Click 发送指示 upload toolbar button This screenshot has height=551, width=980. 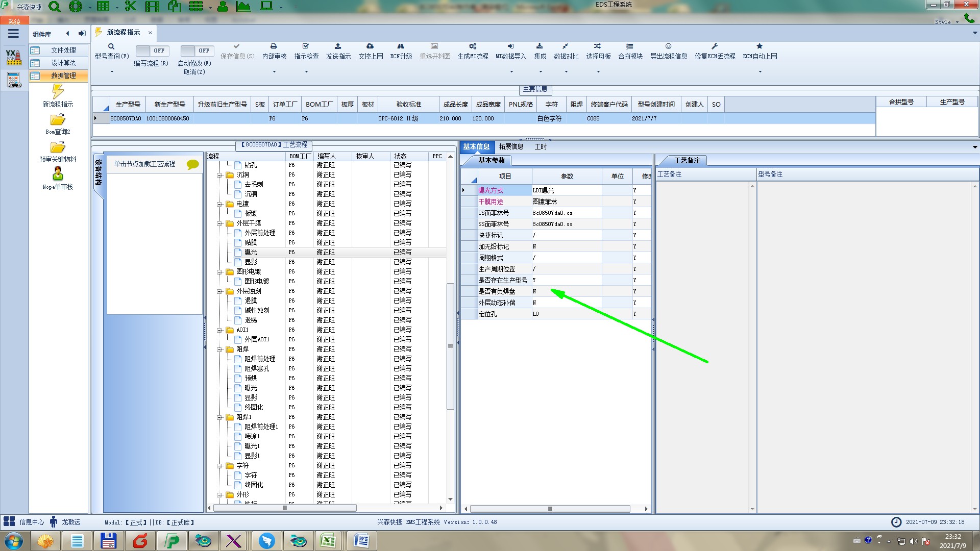click(x=338, y=52)
